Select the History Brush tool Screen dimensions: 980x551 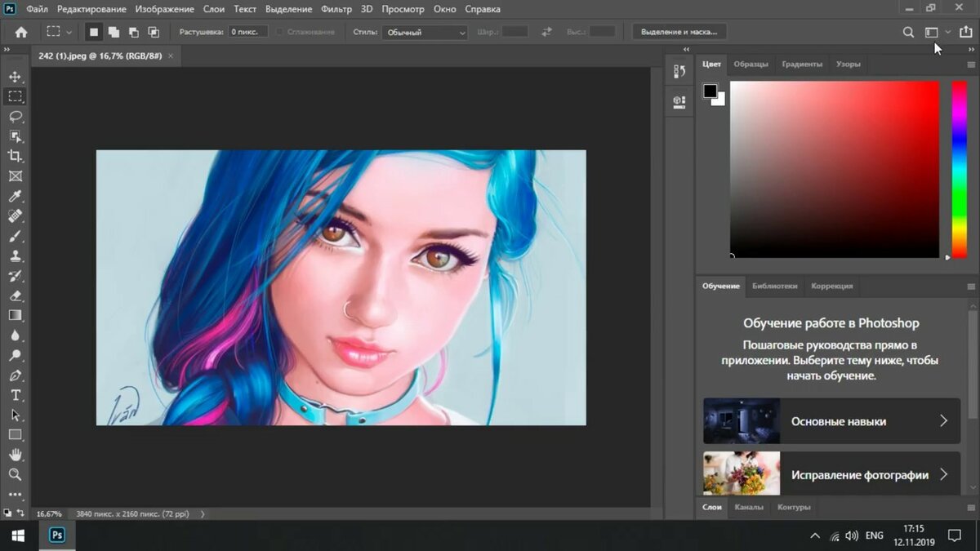coord(16,276)
